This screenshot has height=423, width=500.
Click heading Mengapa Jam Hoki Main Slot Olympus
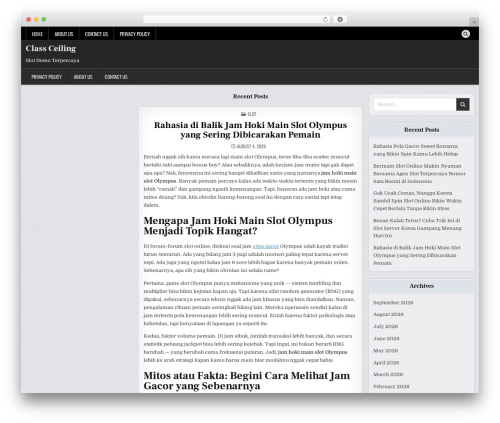pyautogui.click(x=238, y=226)
